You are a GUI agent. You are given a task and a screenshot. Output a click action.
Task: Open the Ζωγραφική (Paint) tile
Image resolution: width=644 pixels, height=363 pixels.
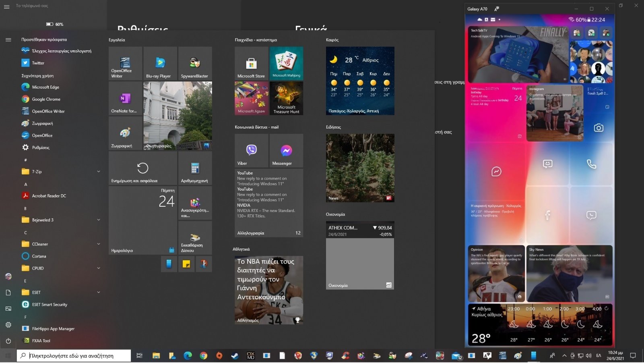tap(125, 133)
